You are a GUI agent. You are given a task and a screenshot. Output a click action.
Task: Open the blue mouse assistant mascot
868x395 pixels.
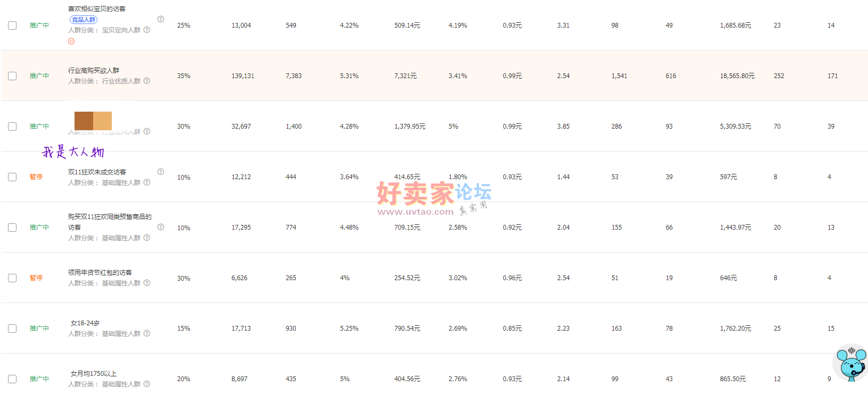pyautogui.click(x=850, y=363)
